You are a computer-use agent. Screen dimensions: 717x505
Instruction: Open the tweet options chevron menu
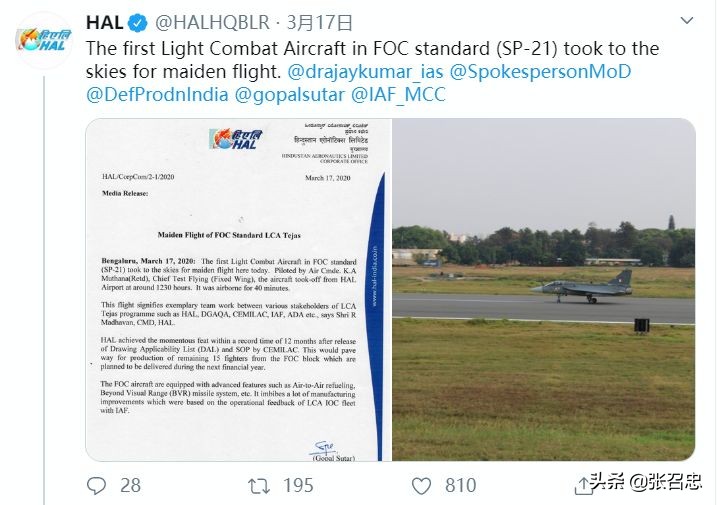687,21
